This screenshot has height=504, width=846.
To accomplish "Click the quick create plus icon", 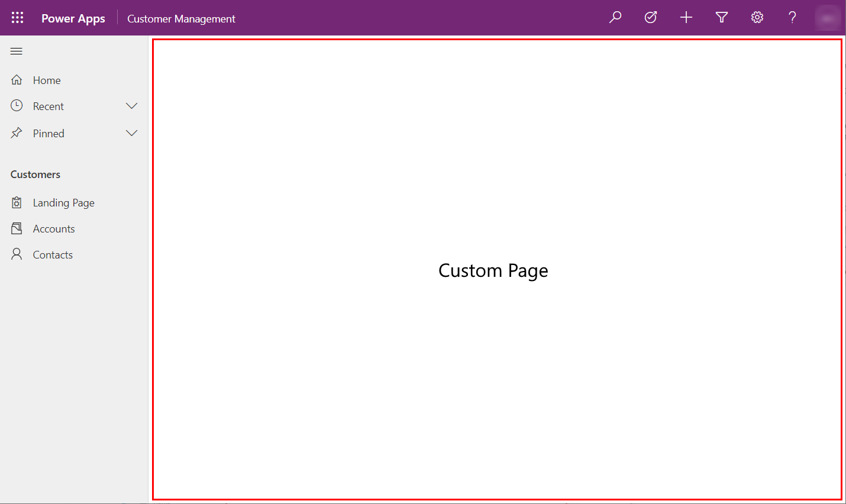I will coord(686,17).
